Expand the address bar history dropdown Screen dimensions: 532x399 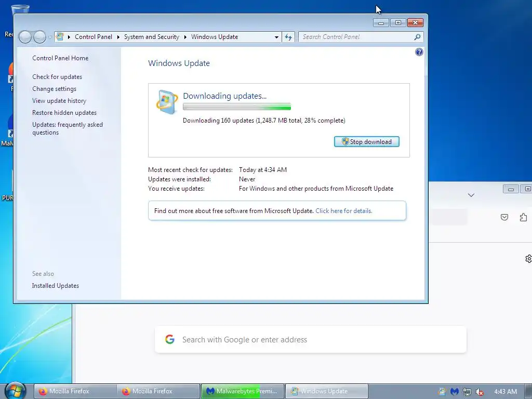click(x=276, y=37)
